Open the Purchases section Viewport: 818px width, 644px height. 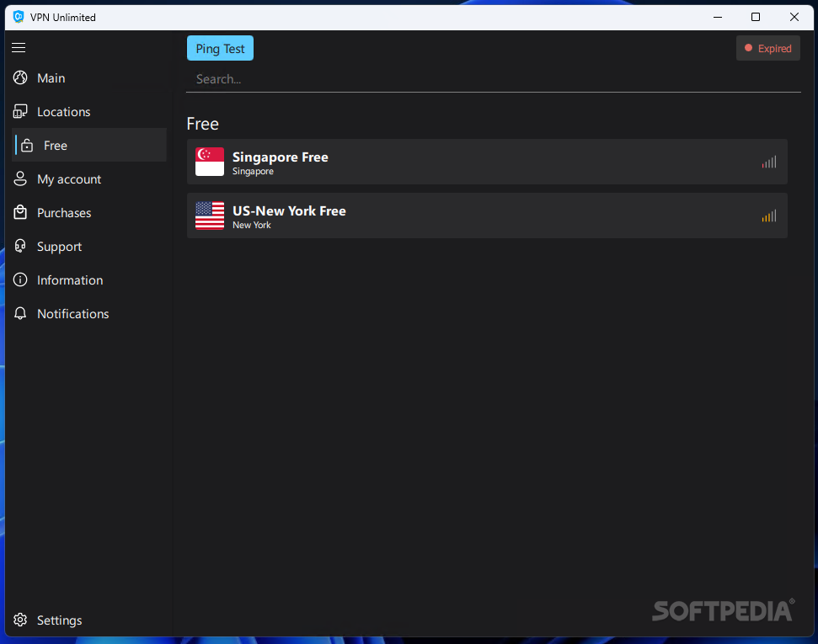(89, 213)
